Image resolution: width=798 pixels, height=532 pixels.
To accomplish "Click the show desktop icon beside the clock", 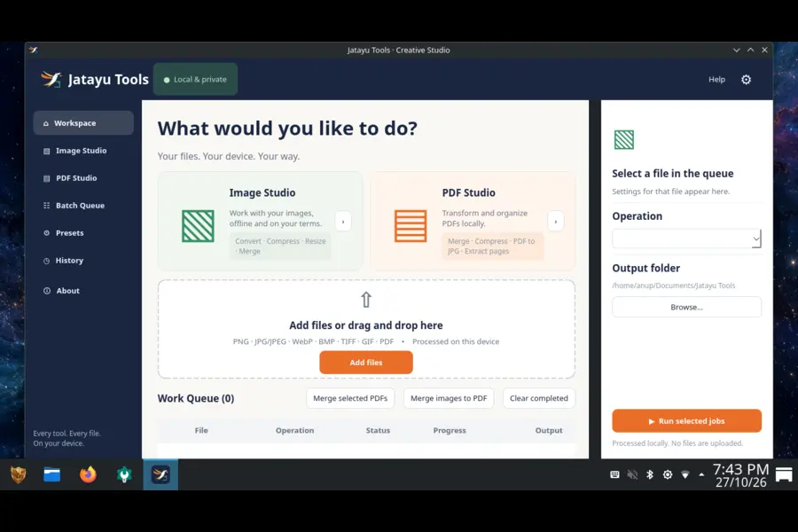I will tap(784, 474).
